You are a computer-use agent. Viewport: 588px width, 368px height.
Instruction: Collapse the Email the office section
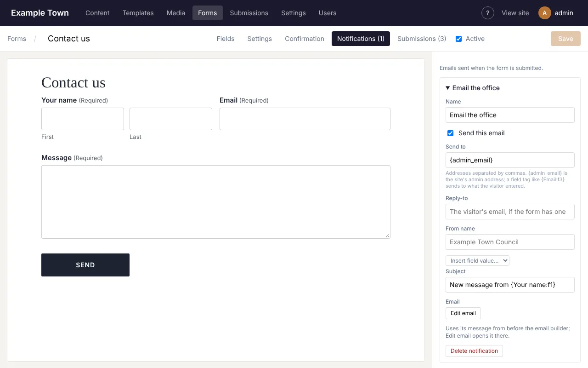pyautogui.click(x=473, y=88)
